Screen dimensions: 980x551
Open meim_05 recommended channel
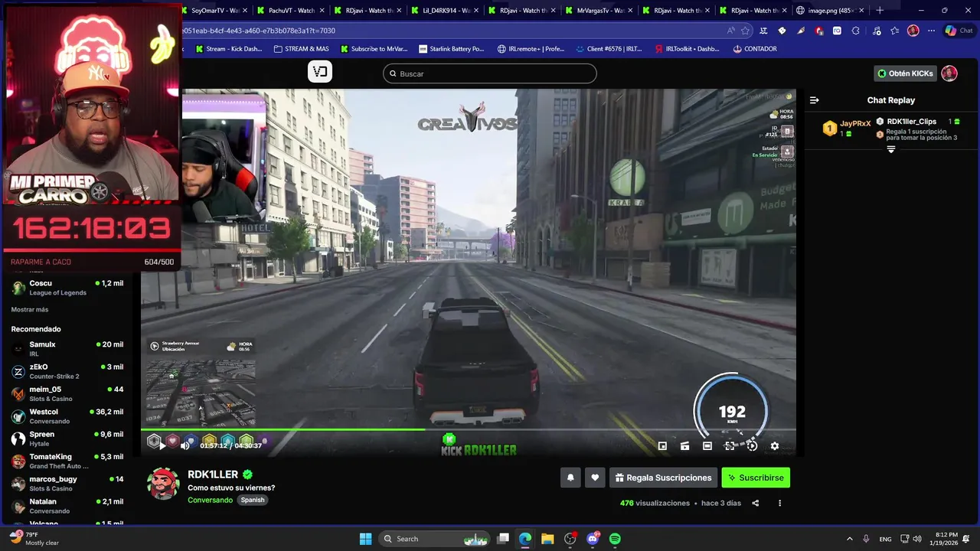tap(67, 393)
